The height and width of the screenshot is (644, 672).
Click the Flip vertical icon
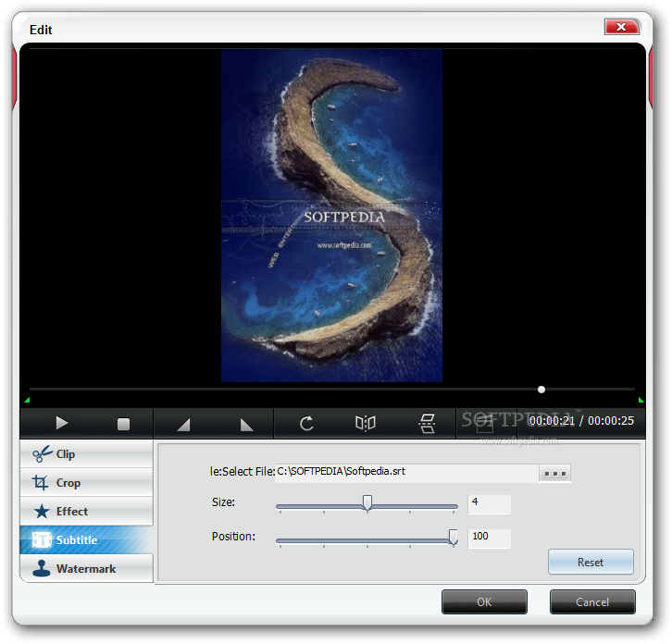click(x=427, y=424)
